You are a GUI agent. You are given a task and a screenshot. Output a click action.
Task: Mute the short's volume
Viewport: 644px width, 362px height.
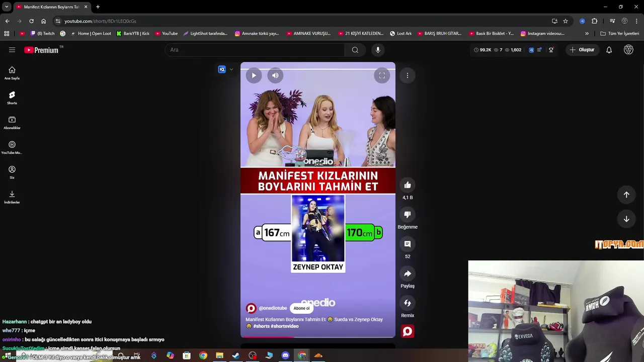point(275,75)
